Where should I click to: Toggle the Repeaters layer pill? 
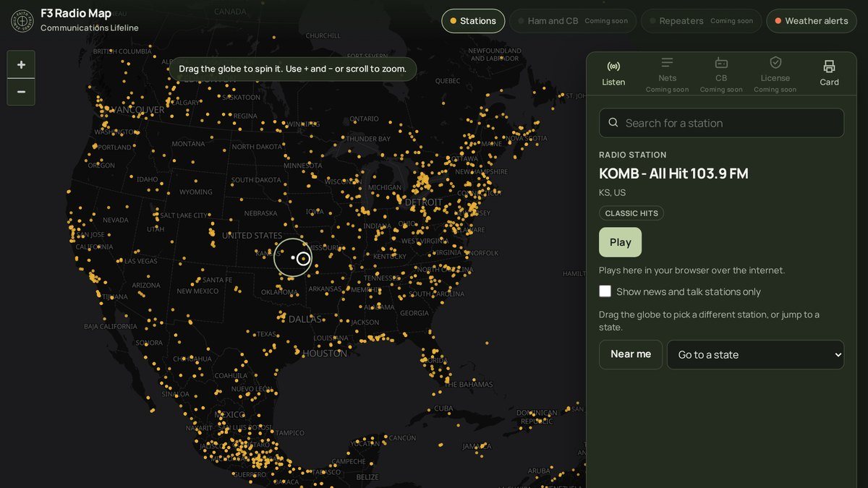[702, 21]
